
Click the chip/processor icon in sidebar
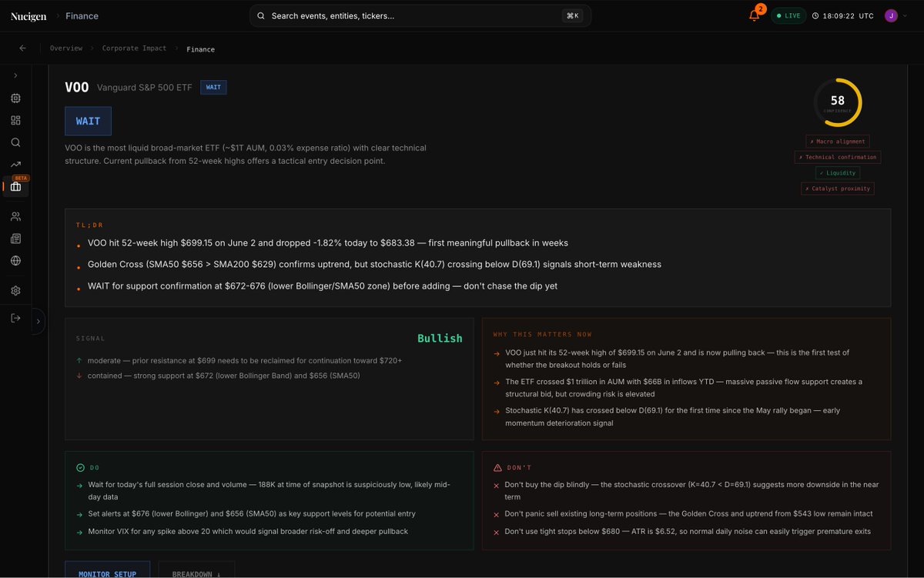point(15,99)
